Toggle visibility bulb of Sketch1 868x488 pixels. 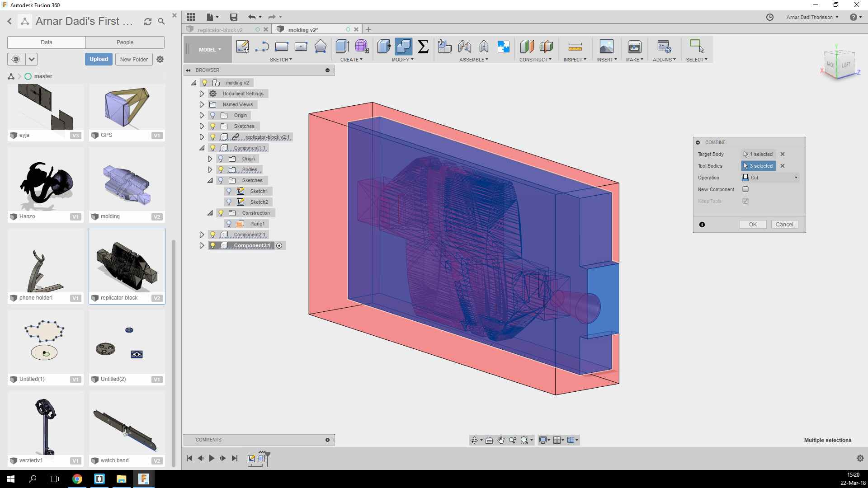click(x=229, y=191)
